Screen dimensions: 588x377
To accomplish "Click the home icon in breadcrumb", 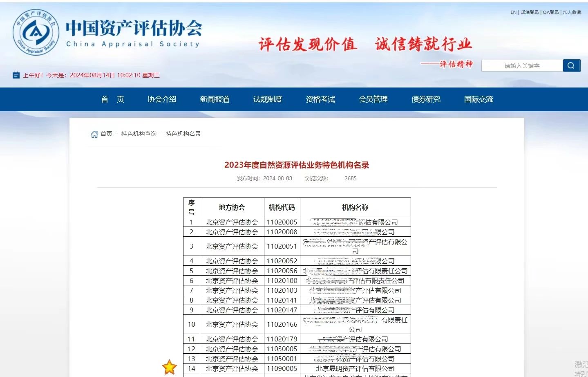I will [x=94, y=134].
